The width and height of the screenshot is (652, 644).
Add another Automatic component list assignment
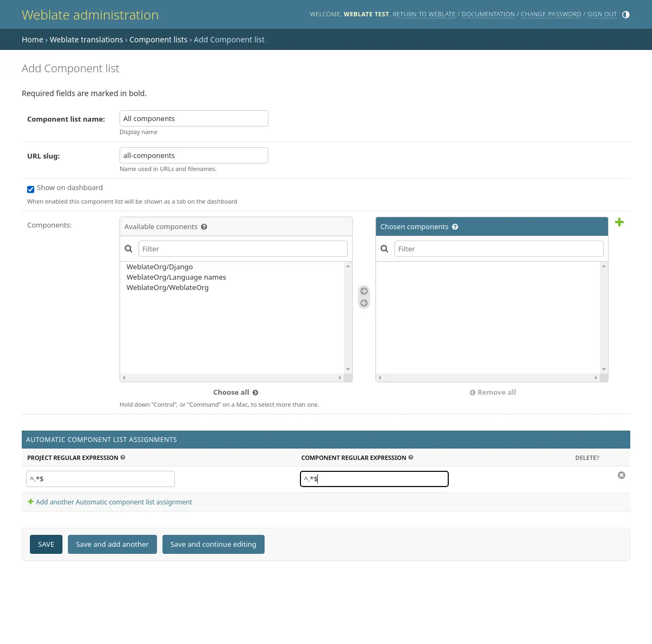(x=110, y=502)
